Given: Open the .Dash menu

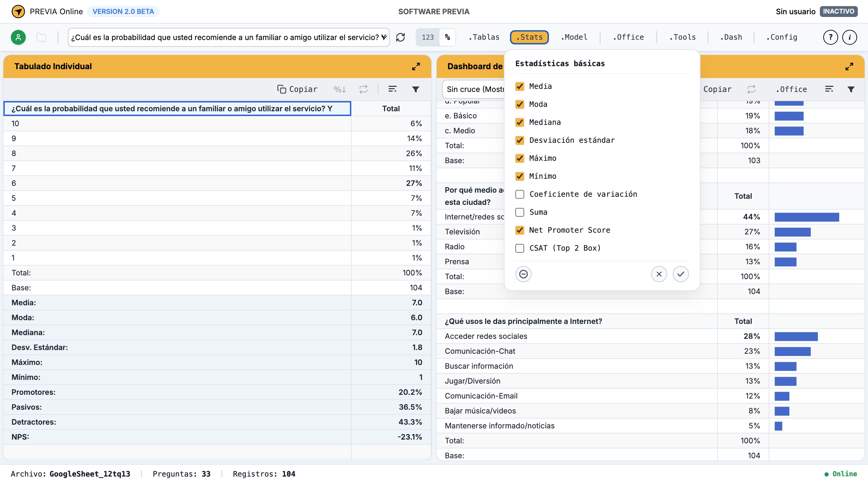Looking at the screenshot, I should [x=731, y=37].
